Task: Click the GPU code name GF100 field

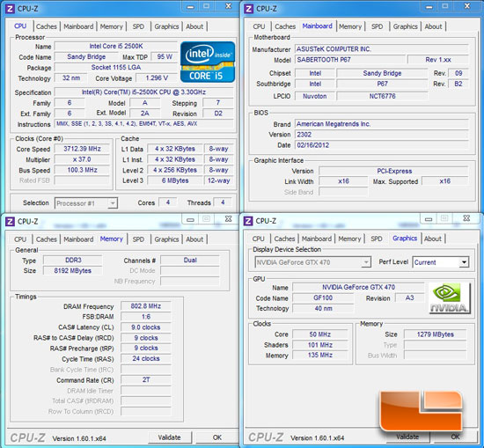Action: pos(323,298)
